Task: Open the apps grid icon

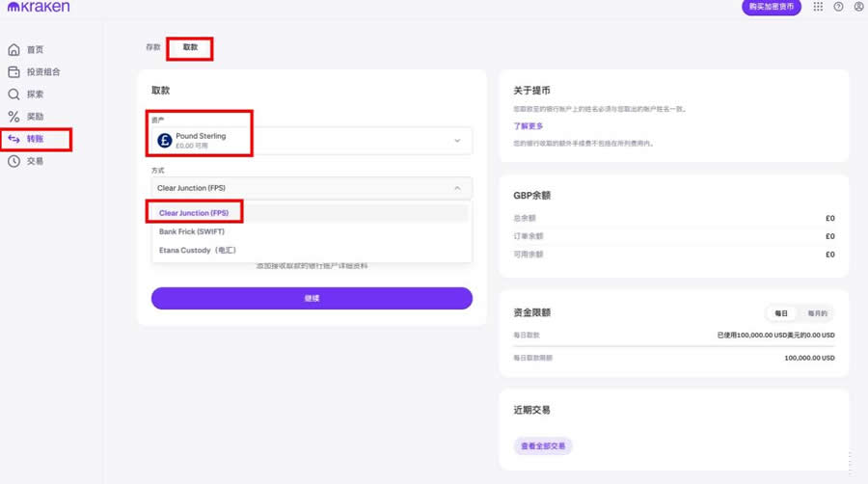Action: (x=818, y=7)
